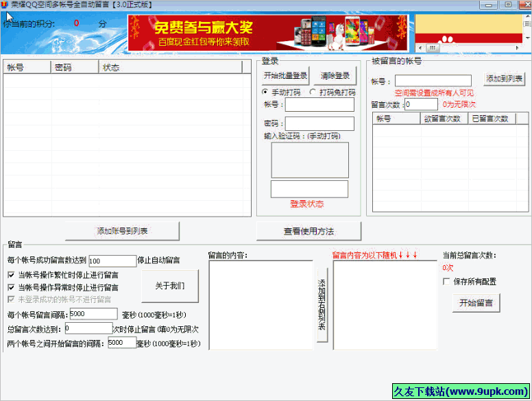Focus 总留言次数达到 input field
This screenshot has height=401, width=532.
(88, 328)
